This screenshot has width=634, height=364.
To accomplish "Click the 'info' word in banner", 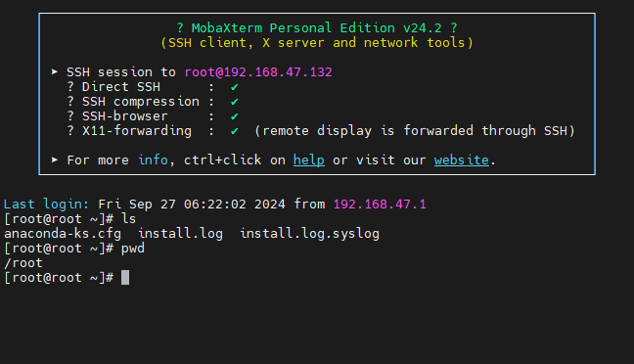I will point(153,160).
